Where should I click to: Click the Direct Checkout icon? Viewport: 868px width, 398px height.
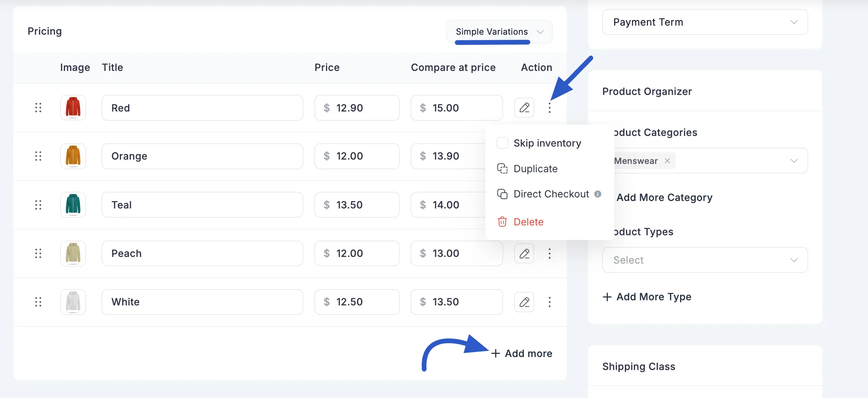tap(502, 194)
